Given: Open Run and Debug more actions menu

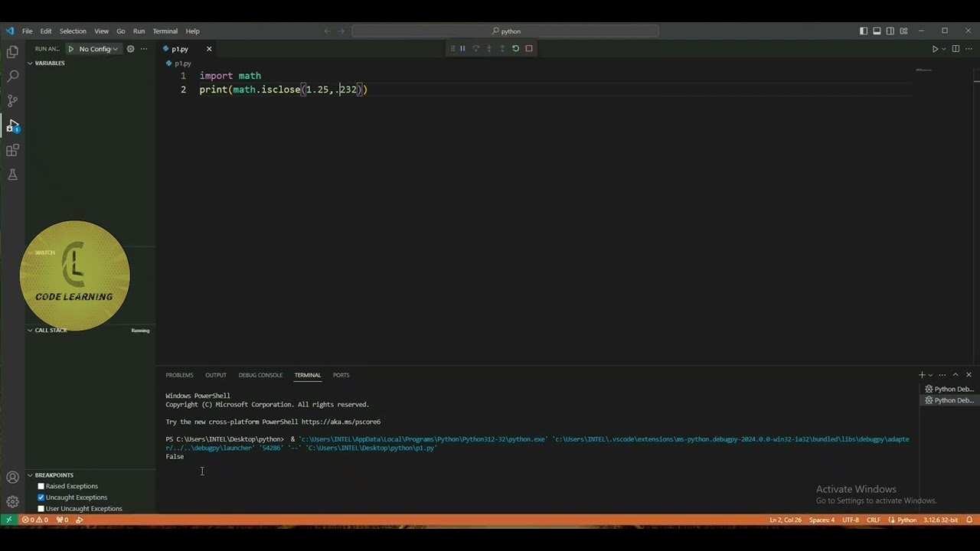Looking at the screenshot, I should 143,49.
